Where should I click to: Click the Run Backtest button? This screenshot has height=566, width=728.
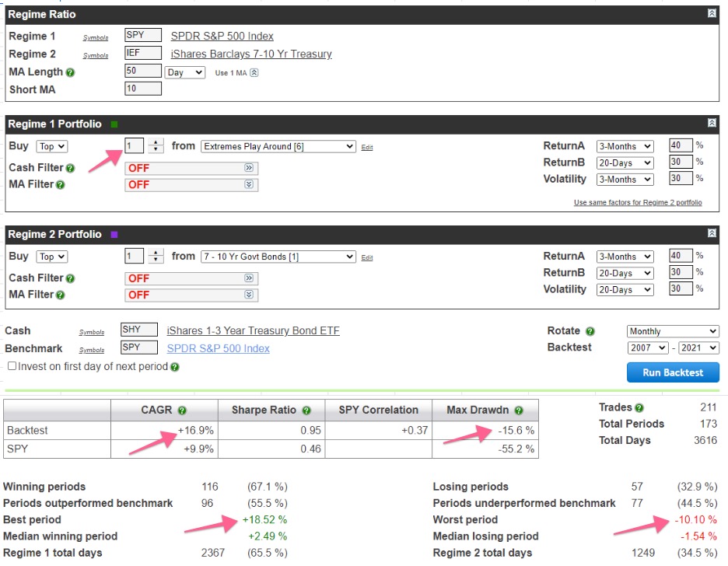672,372
